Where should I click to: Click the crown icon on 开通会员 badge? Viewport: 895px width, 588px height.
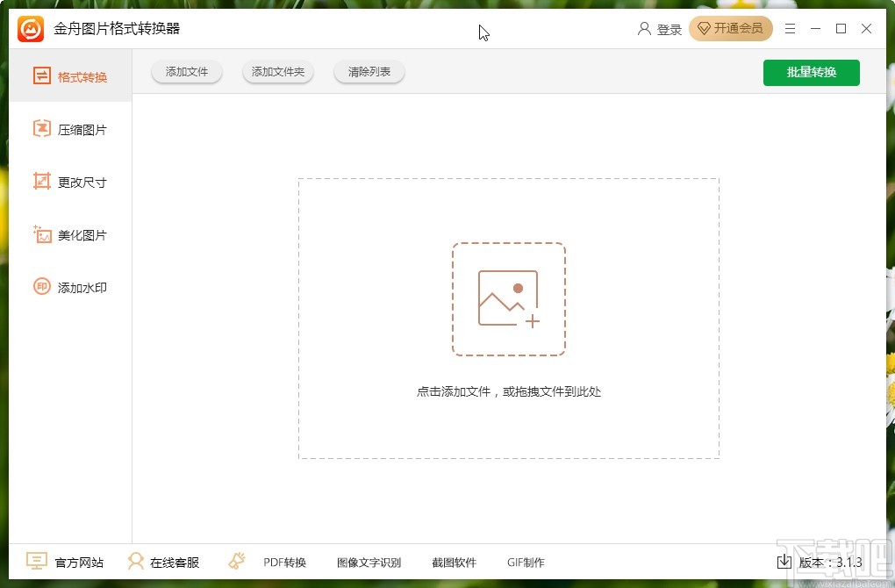coord(703,28)
